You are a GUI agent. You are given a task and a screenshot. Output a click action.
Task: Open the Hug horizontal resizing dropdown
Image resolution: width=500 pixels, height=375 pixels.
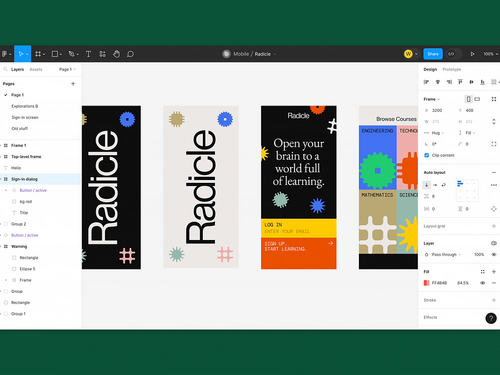point(438,133)
